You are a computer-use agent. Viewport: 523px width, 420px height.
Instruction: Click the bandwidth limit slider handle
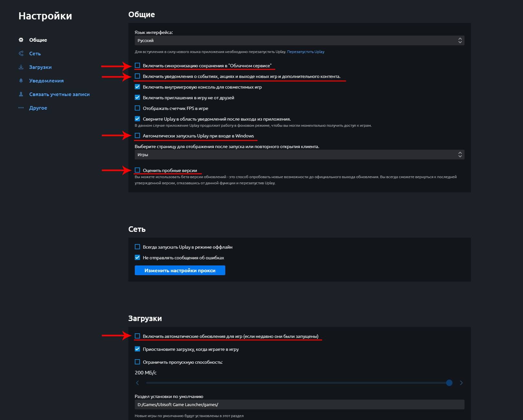click(449, 383)
